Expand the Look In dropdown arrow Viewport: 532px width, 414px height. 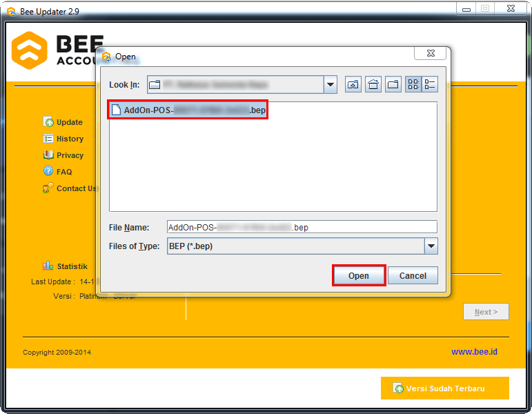tap(331, 84)
